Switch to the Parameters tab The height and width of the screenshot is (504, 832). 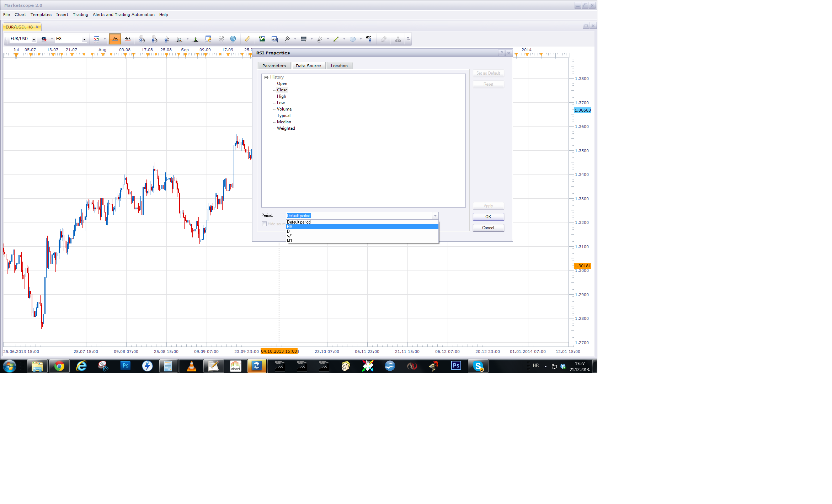[x=274, y=66]
